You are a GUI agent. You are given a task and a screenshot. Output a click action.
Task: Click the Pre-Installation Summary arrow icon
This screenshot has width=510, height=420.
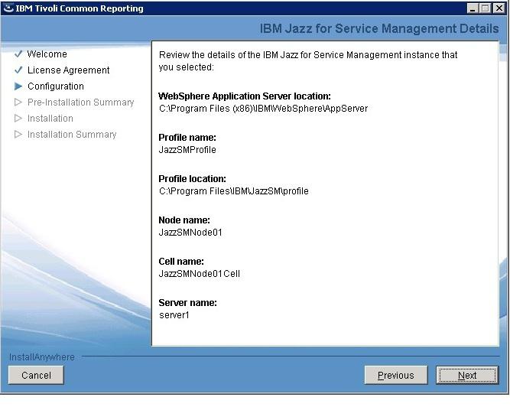click(18, 103)
